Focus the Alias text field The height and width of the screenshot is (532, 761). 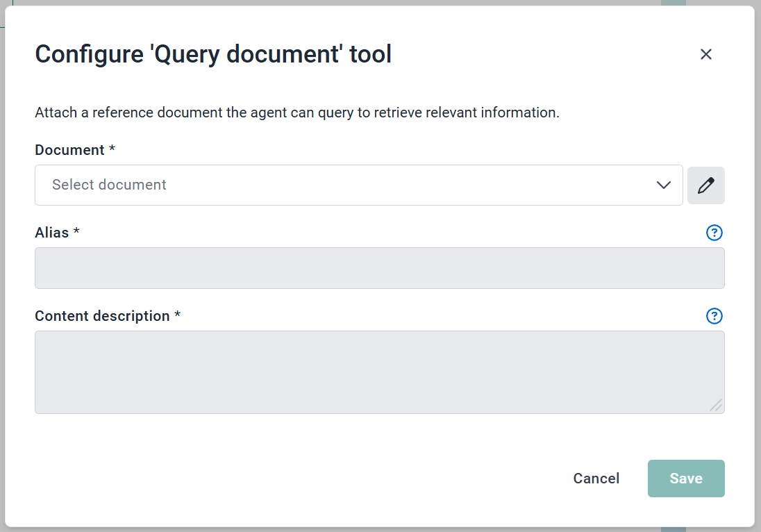(379, 268)
